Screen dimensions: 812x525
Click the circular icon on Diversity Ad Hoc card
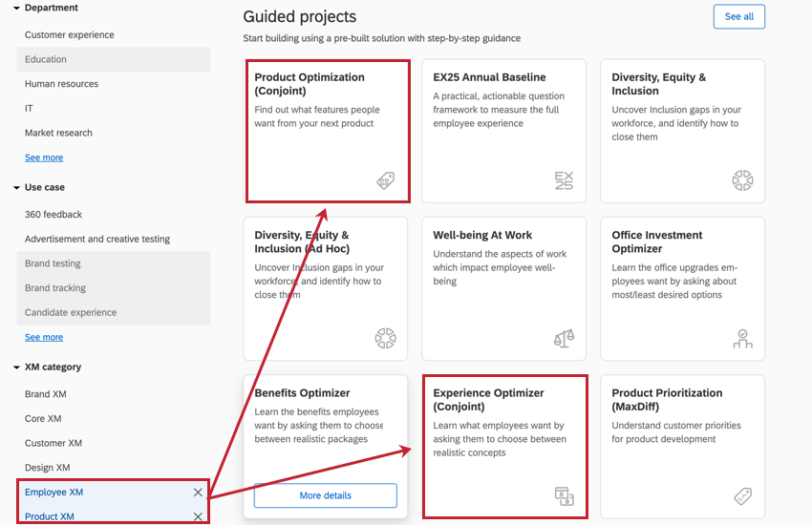tap(385, 338)
